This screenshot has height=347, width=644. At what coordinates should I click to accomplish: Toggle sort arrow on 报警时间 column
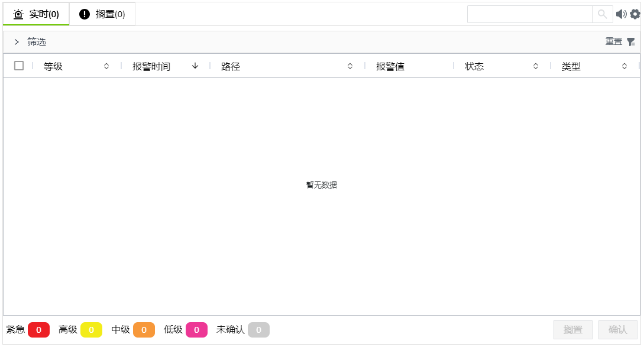195,66
